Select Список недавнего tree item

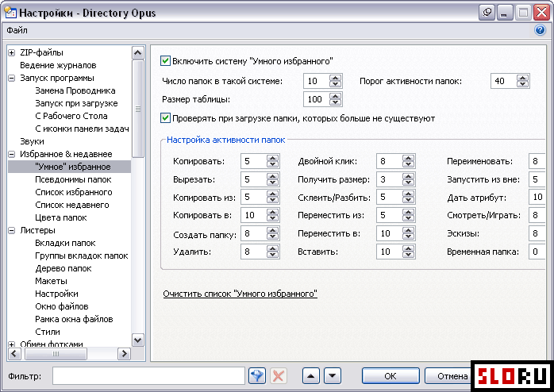pyautogui.click(x=72, y=206)
